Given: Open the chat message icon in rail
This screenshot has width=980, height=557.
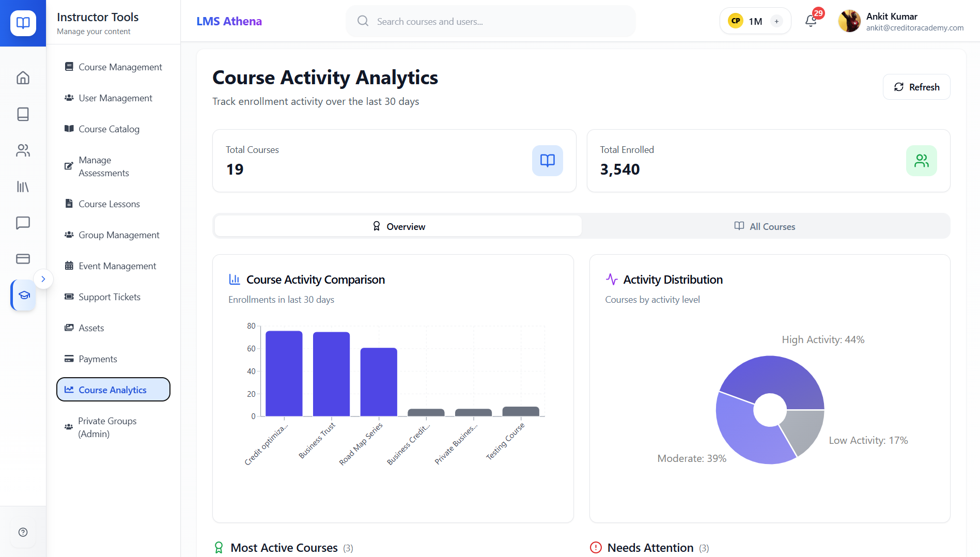Looking at the screenshot, I should [x=23, y=223].
